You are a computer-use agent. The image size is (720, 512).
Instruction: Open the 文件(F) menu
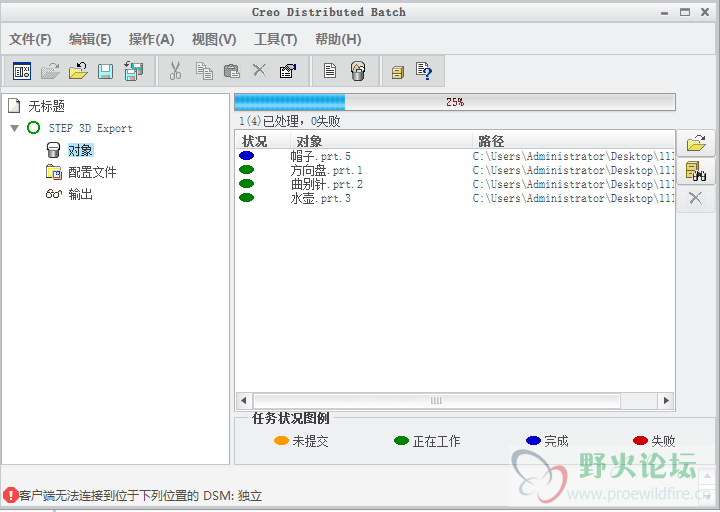pos(30,39)
